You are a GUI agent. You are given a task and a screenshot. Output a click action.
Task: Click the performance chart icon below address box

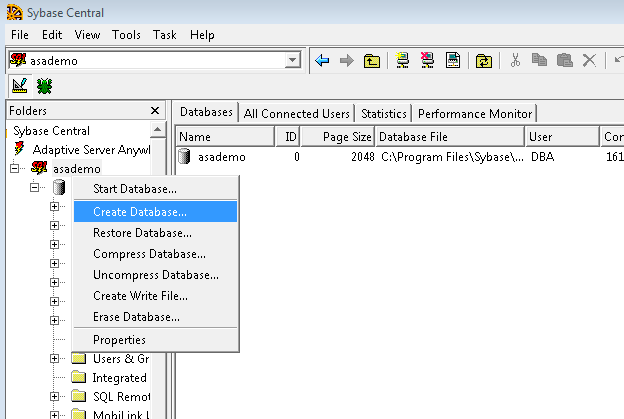tap(19, 85)
